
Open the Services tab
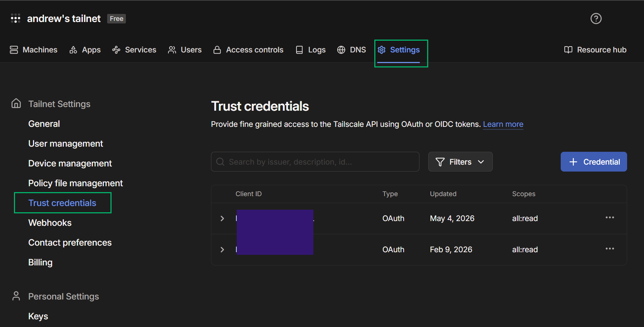coord(134,50)
